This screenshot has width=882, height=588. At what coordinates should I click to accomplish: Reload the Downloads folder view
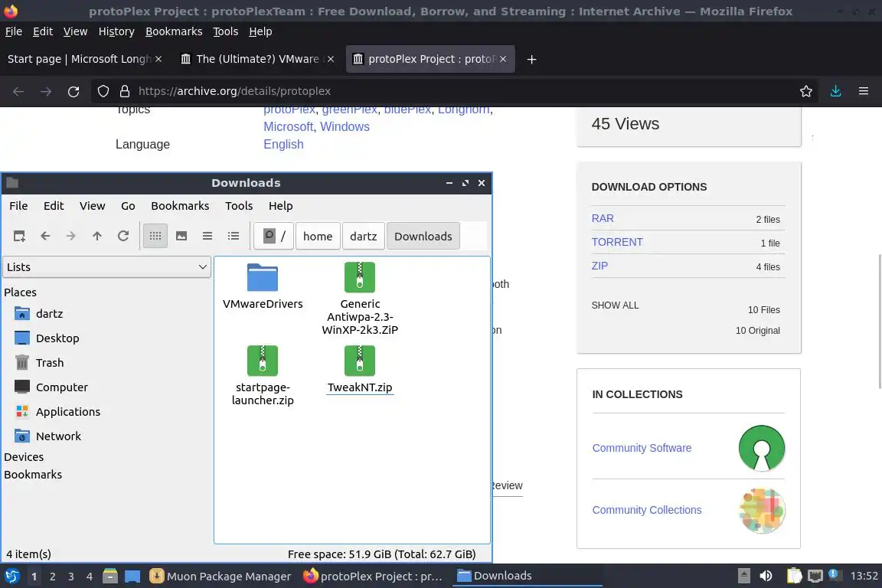[123, 237]
